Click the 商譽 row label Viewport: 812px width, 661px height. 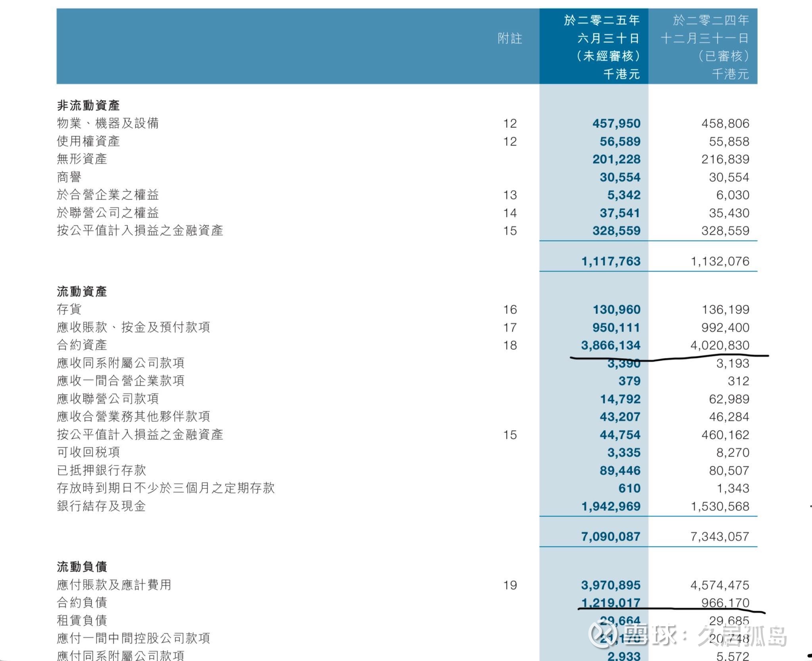pyautogui.click(x=69, y=177)
